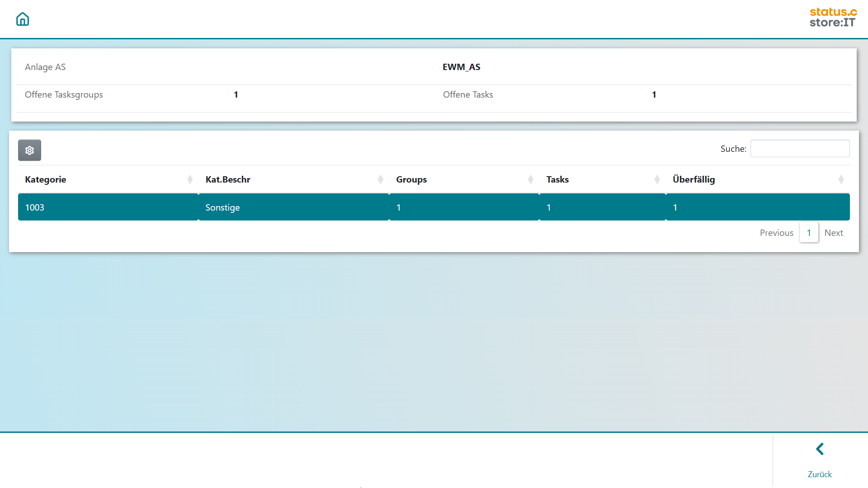Click the Zurück label

[x=820, y=474]
